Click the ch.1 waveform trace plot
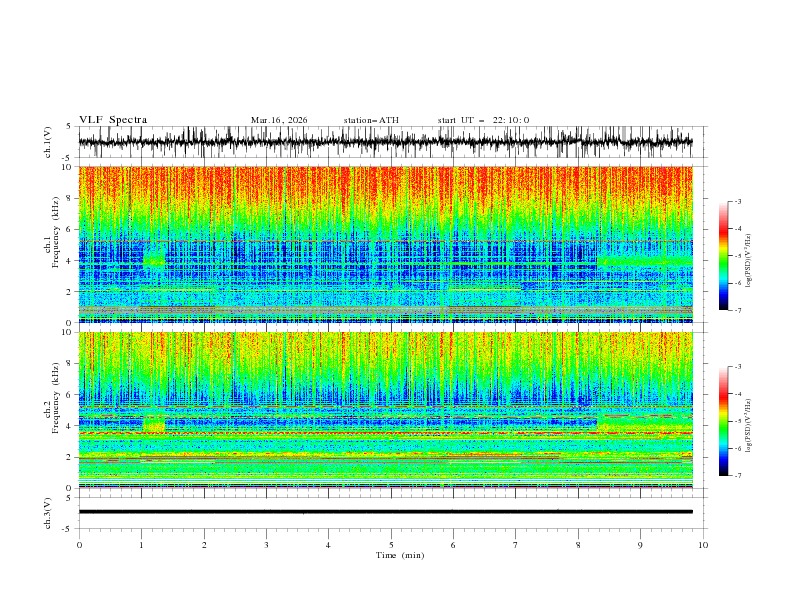 385,142
